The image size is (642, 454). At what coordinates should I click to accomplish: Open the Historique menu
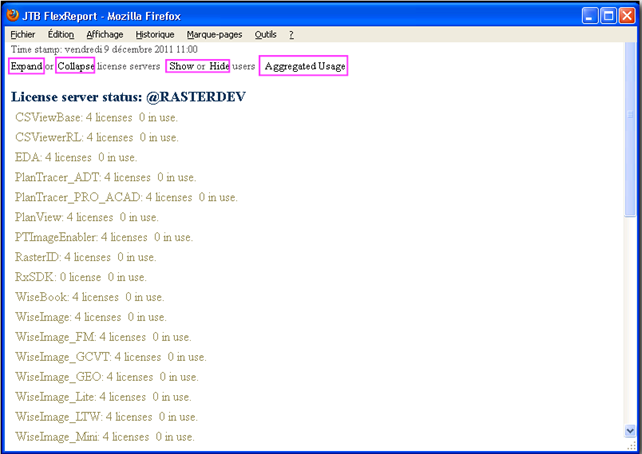pos(155,35)
